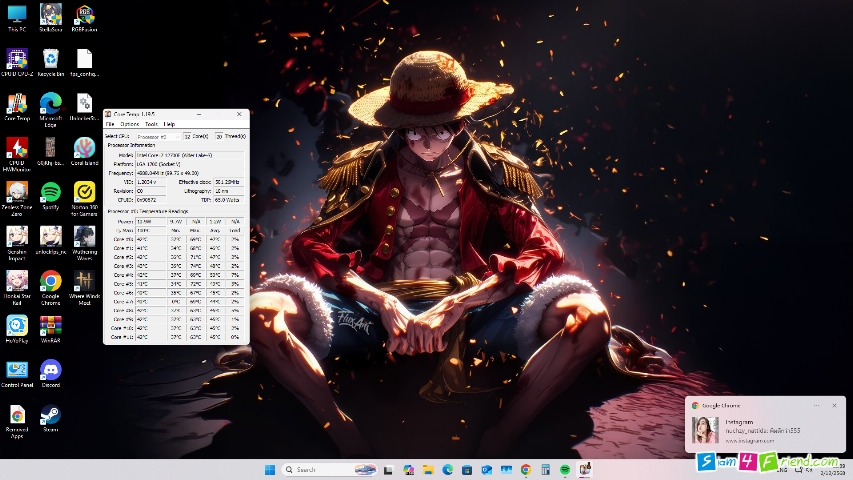Open the Discord desktop icon
The height and width of the screenshot is (480, 853).
(51, 373)
